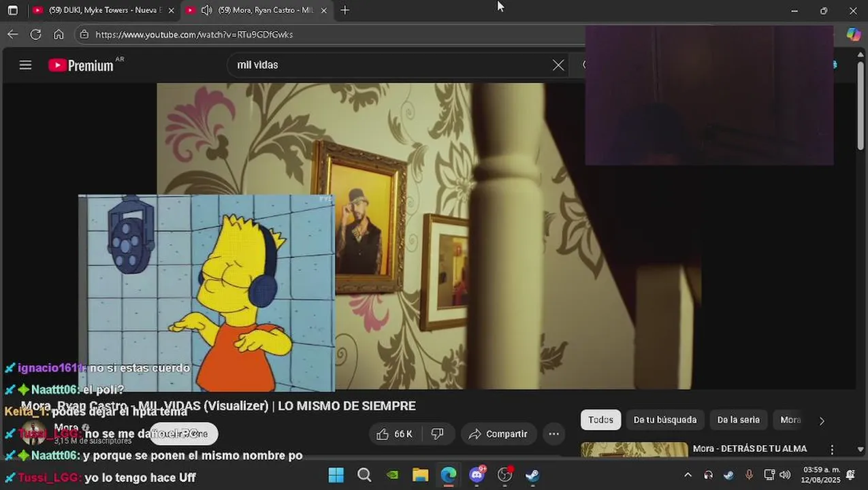View site information lock icon
Image resolution: width=868 pixels, height=490 pixels.
click(84, 34)
